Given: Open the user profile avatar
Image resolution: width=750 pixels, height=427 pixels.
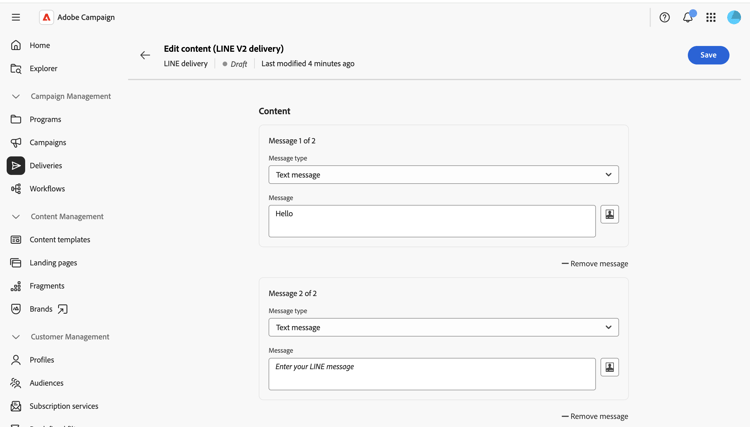Looking at the screenshot, I should pos(734,17).
